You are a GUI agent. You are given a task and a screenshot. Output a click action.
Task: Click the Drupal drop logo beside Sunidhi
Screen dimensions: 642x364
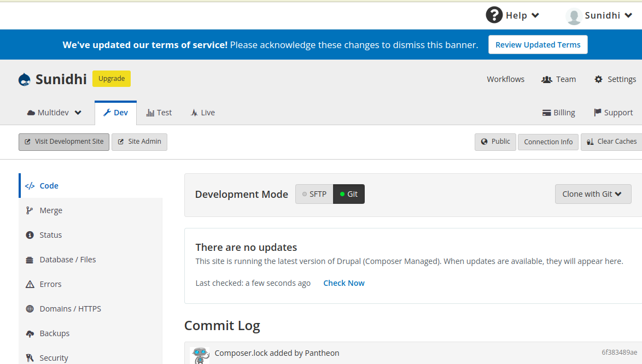(x=25, y=79)
